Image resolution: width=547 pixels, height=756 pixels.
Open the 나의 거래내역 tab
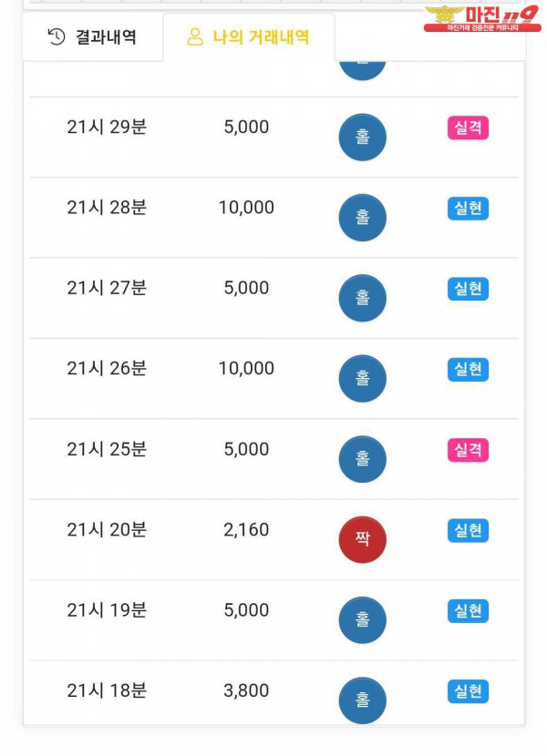(x=248, y=37)
